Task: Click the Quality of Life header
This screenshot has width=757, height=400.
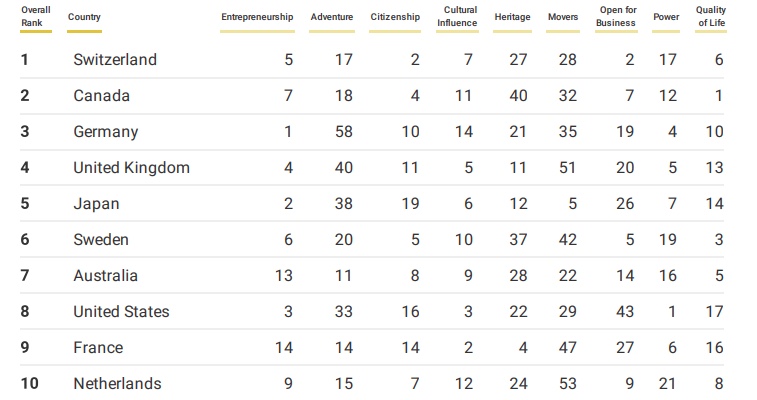Action: click(x=711, y=17)
